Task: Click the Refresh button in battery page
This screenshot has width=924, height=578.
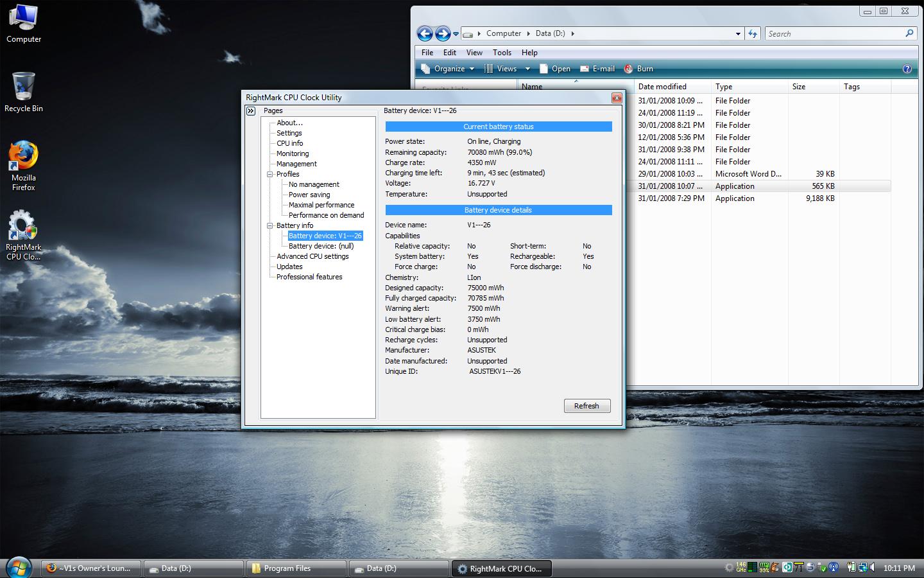Action: click(586, 406)
